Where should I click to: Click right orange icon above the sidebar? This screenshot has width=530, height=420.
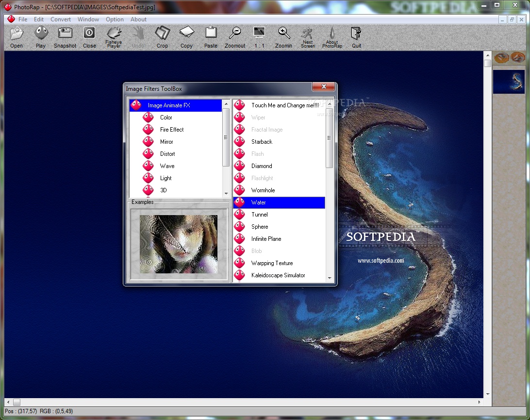pyautogui.click(x=517, y=57)
